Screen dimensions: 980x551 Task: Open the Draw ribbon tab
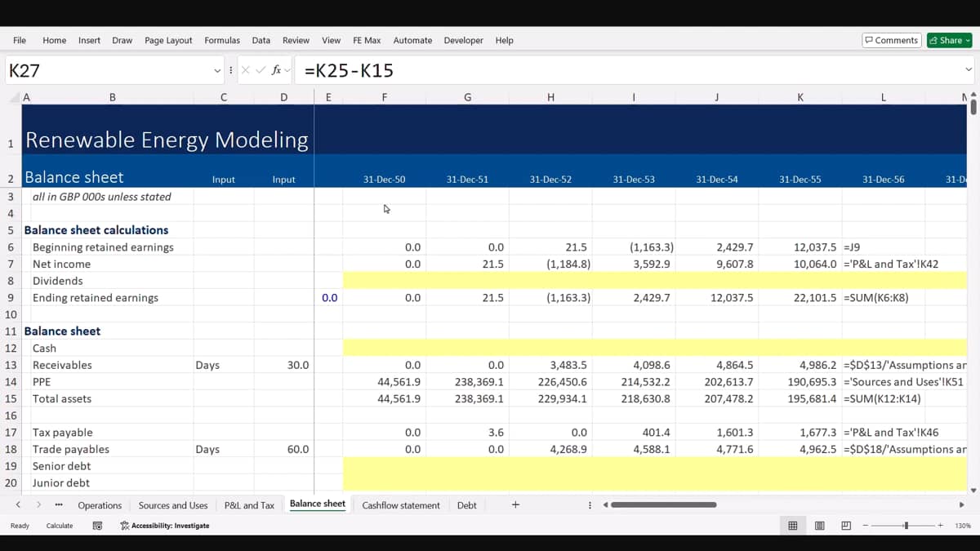click(122, 40)
